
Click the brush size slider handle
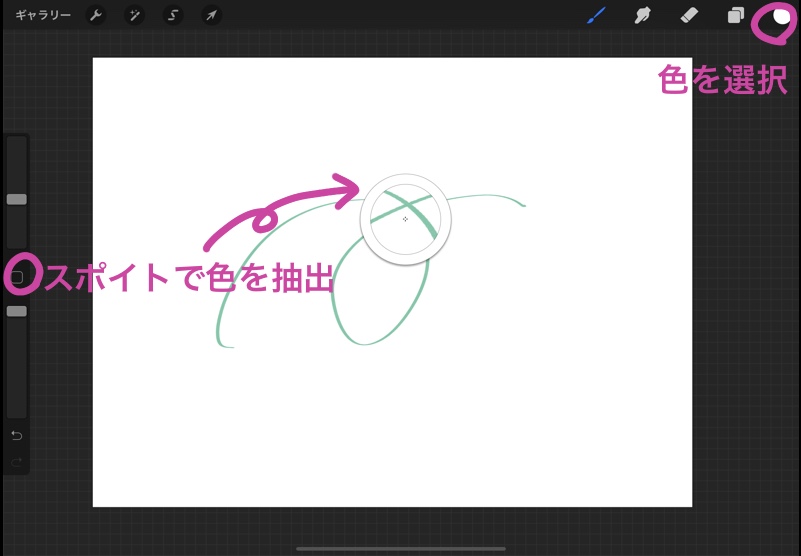click(17, 199)
